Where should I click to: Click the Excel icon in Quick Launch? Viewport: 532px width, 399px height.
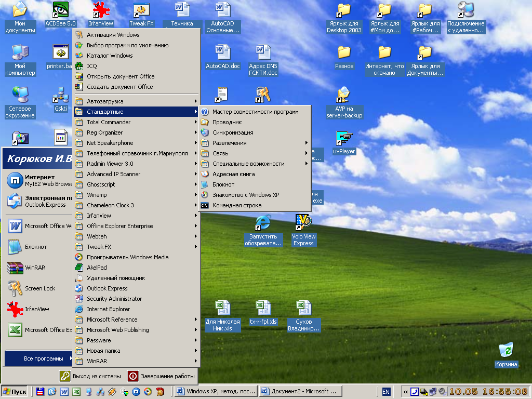coord(77,392)
